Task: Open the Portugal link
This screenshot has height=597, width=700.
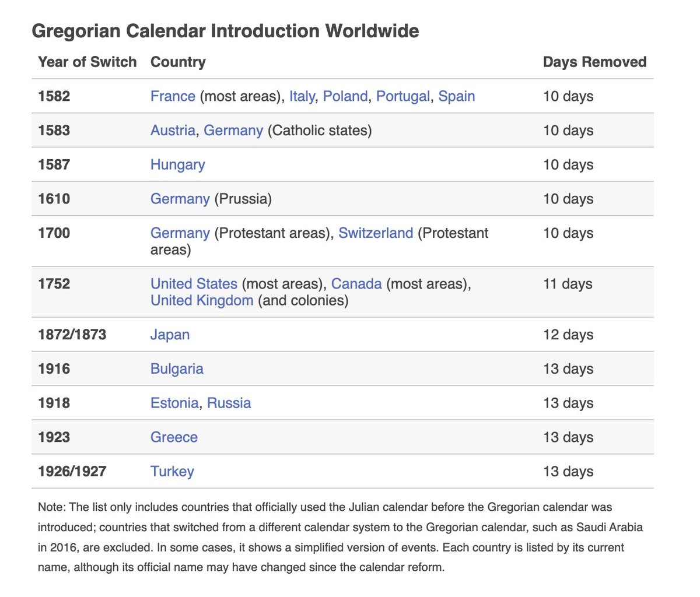Action: point(402,96)
